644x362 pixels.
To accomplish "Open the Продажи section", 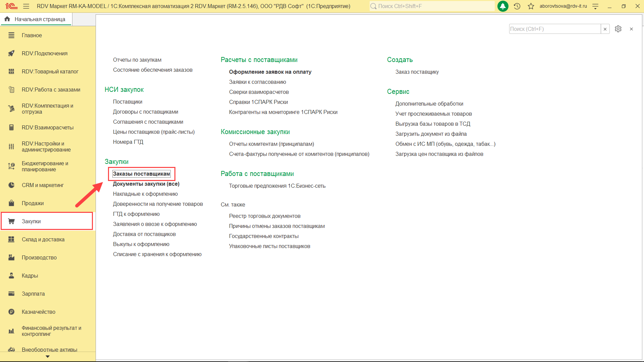I will (33, 203).
